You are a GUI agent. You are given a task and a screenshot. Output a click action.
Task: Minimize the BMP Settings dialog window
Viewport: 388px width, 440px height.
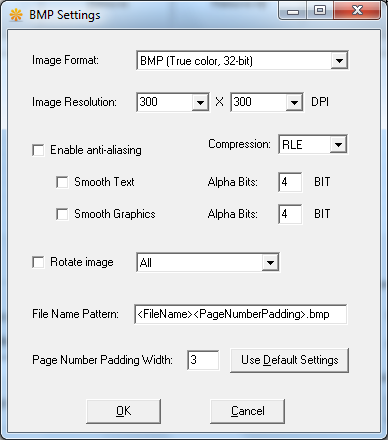pyautogui.click(x=293, y=10)
